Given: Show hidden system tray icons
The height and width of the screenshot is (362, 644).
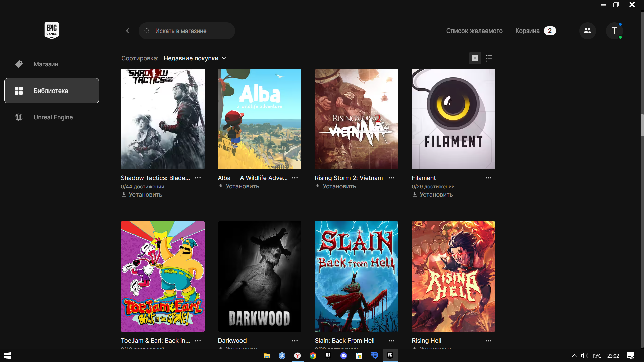Looking at the screenshot, I should (x=574, y=356).
